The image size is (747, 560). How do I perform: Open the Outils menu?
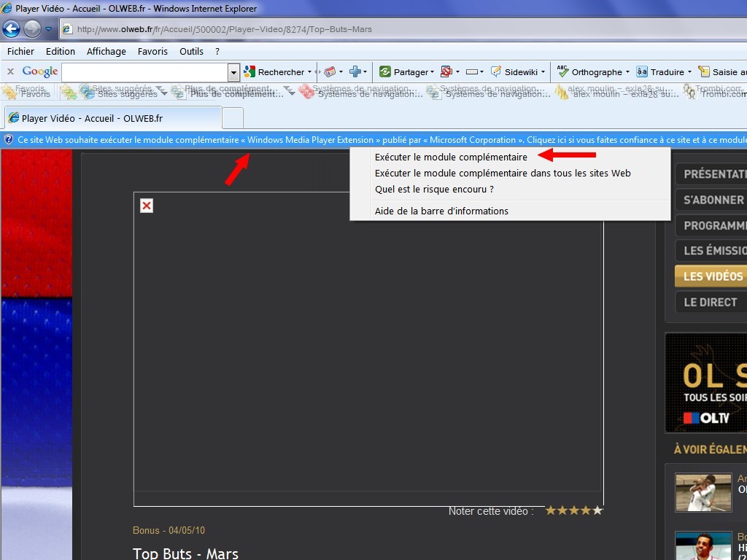coord(191,52)
